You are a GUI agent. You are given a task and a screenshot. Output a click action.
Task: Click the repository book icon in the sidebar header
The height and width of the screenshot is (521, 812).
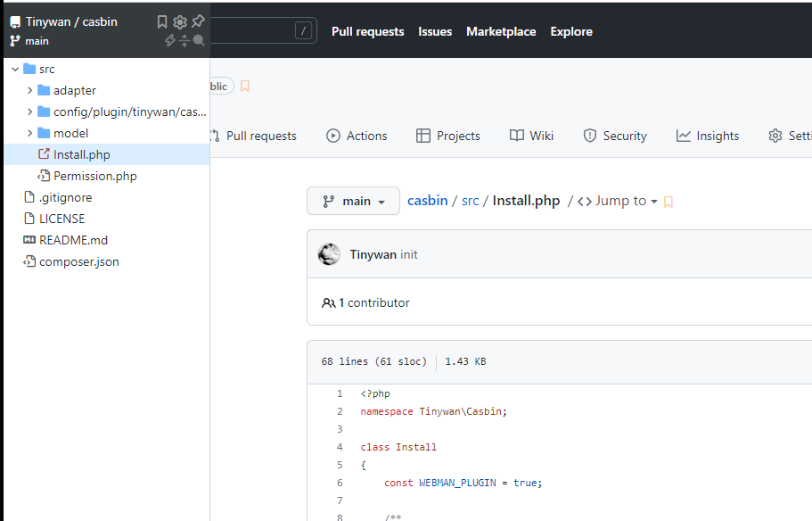pyautogui.click(x=15, y=22)
